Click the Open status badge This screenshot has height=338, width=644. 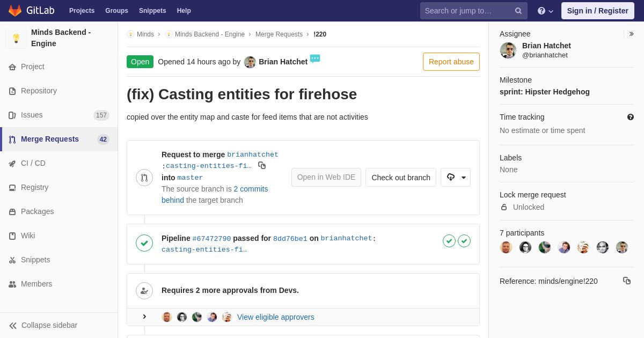(140, 62)
